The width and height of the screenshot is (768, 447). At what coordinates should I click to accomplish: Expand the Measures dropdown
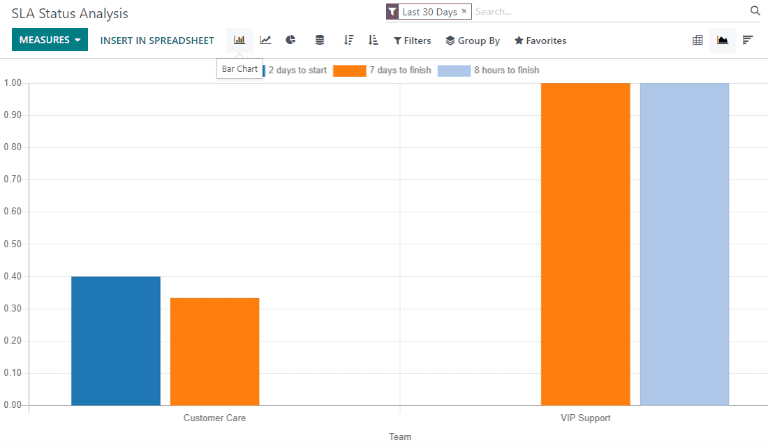(50, 40)
